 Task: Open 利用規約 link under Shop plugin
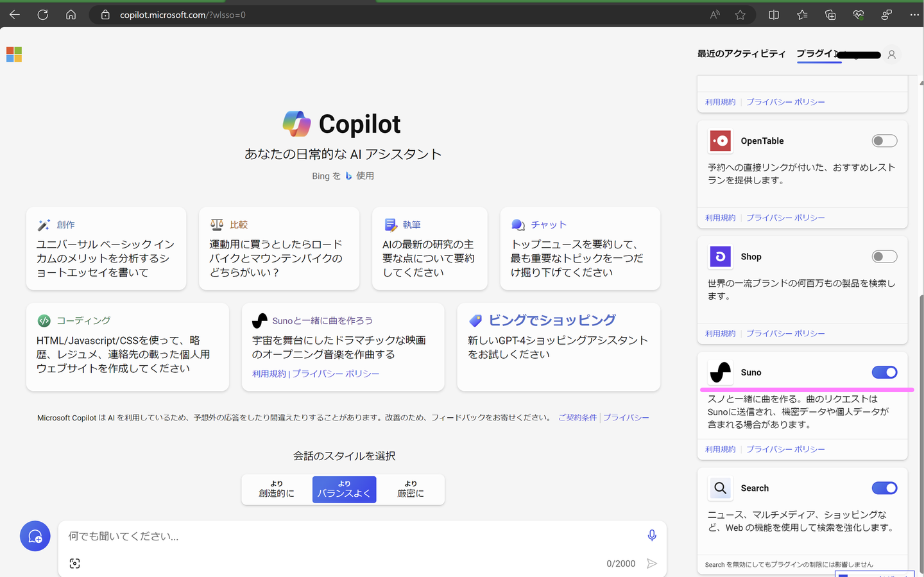click(720, 334)
